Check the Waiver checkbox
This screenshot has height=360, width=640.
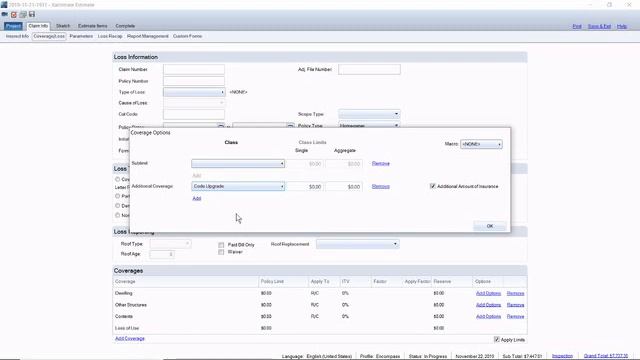pyautogui.click(x=221, y=252)
